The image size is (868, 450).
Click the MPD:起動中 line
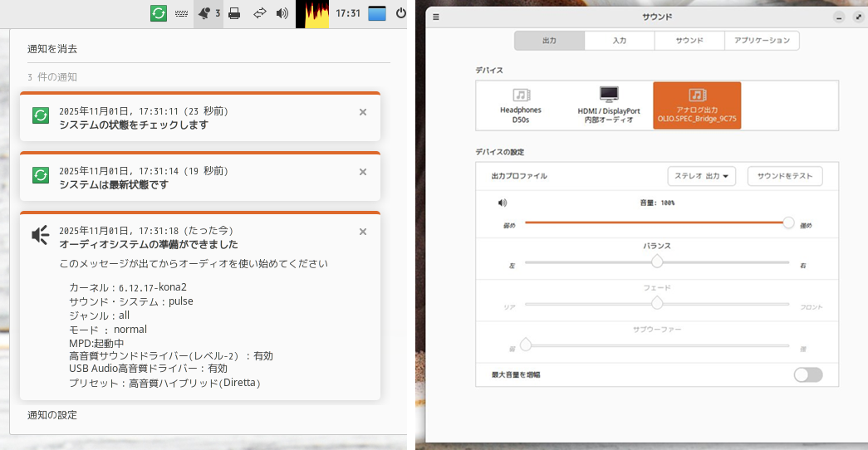pos(96,343)
